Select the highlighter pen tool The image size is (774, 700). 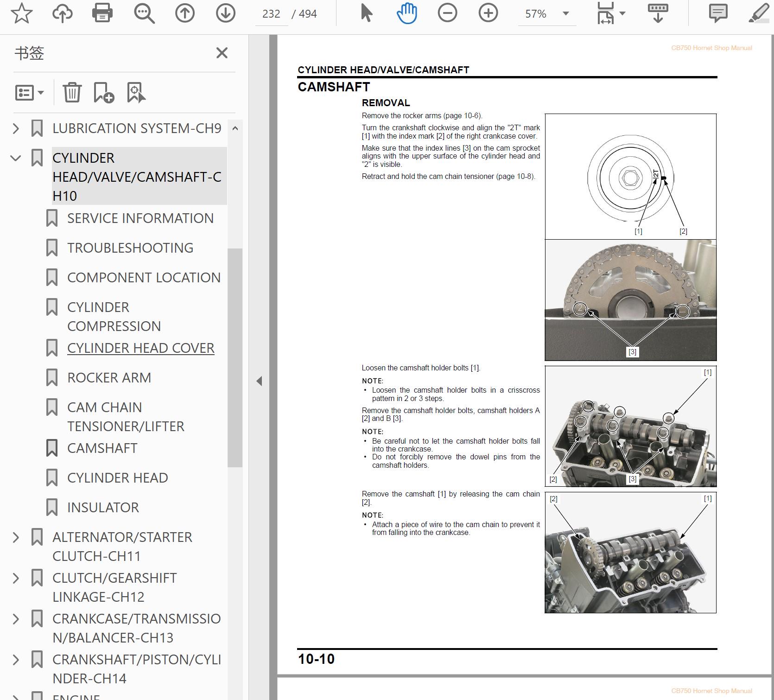(760, 13)
